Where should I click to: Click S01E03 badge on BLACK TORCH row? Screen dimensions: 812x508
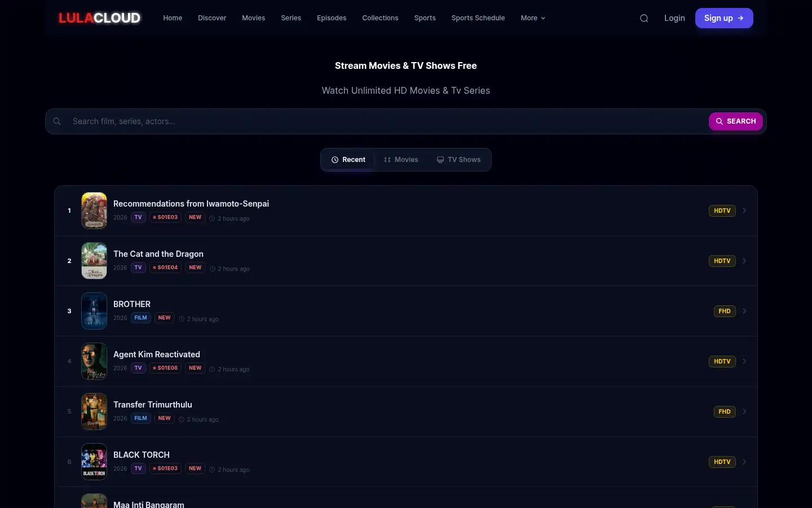coord(165,468)
